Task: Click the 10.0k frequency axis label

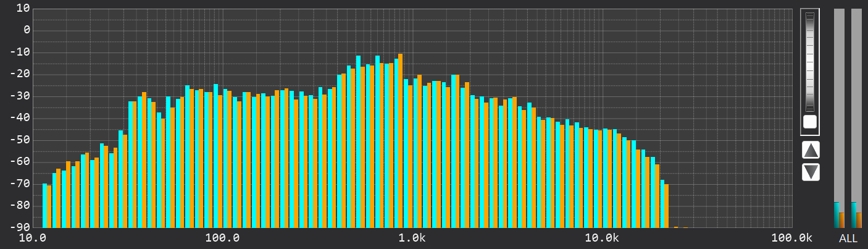Action: coord(601,238)
